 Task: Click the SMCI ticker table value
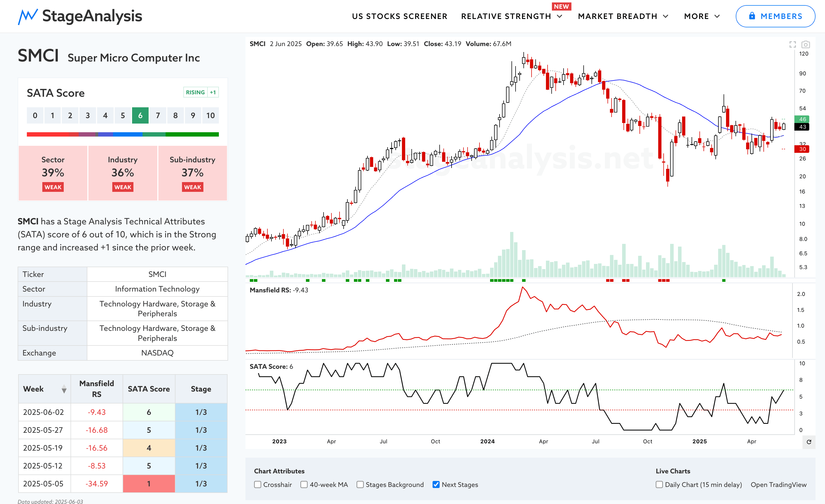(157, 274)
